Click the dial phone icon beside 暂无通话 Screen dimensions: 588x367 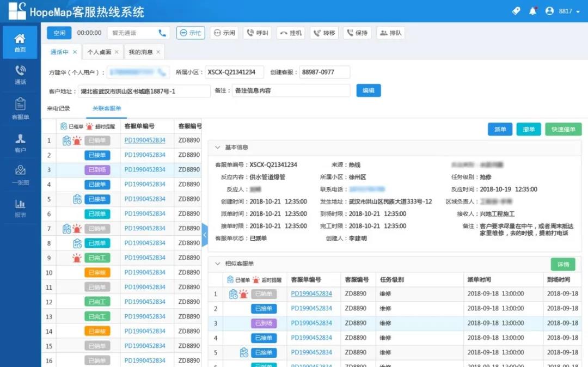point(162,33)
